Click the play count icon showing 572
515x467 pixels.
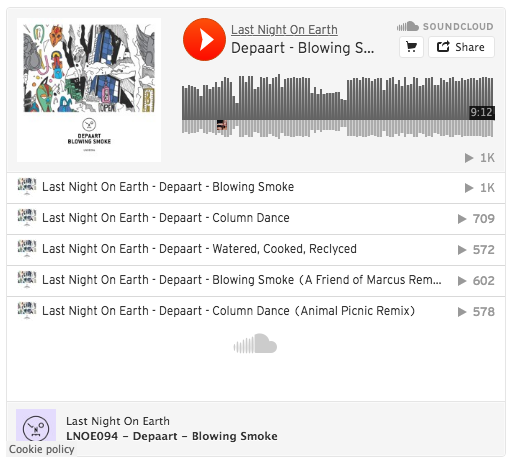pos(462,250)
